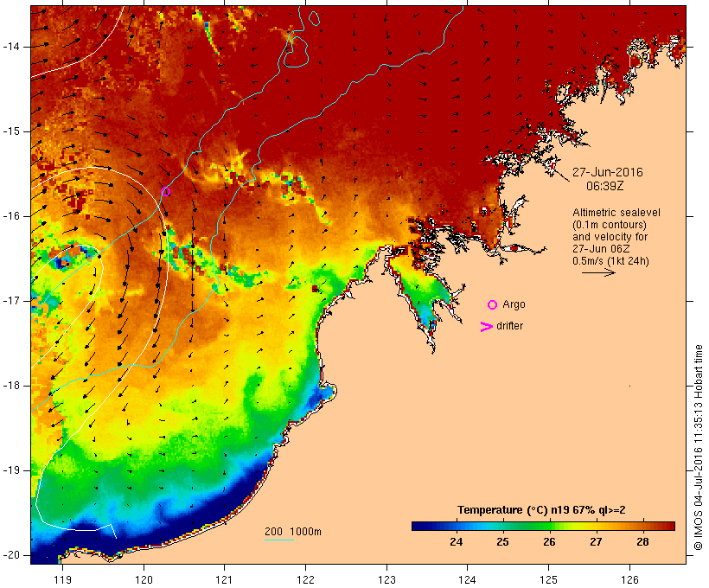
Task: Click longitude axis label "124"
Action: (x=467, y=579)
